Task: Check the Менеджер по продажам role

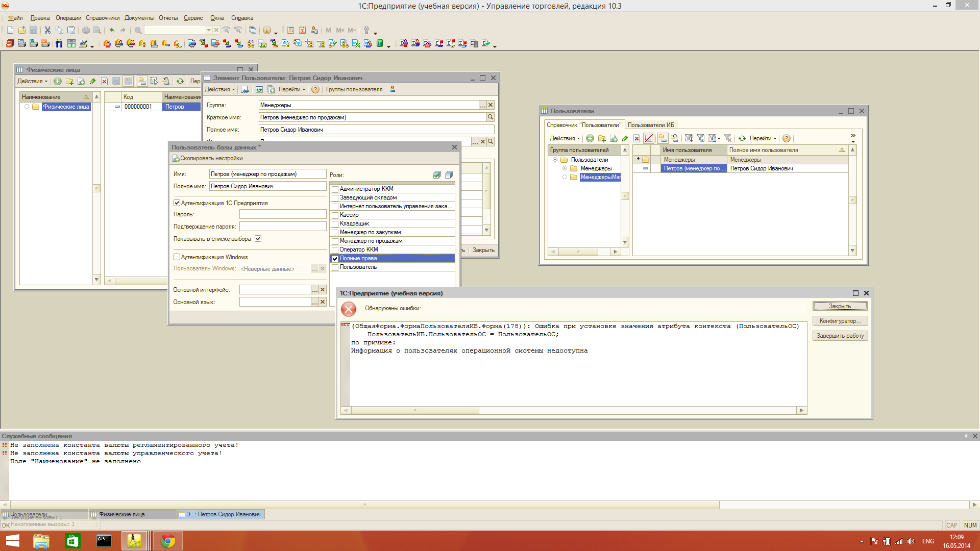Action: [x=335, y=241]
